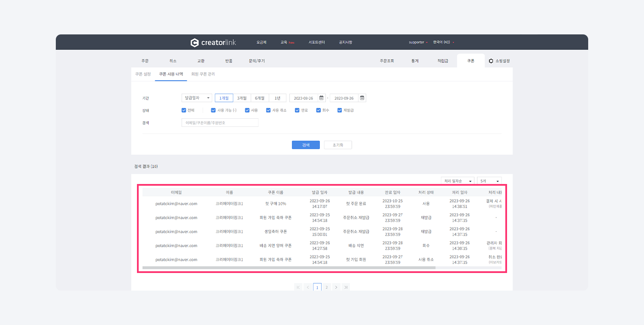Screen dimensions: 644x325
Task: Jump to the last results page
Action: pyautogui.click(x=346, y=287)
